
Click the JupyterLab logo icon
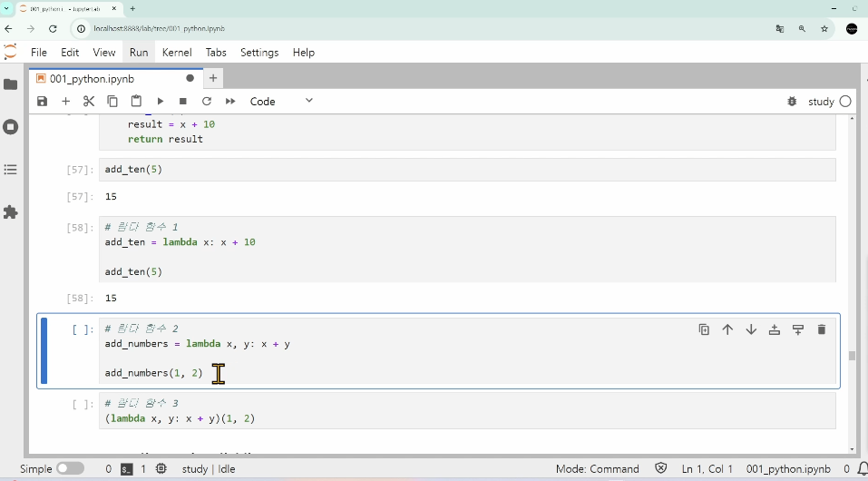pyautogui.click(x=10, y=53)
